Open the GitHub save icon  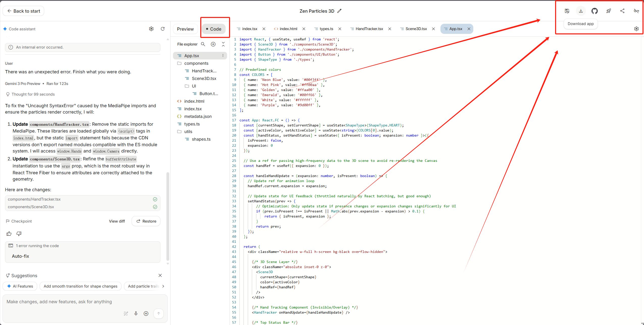(595, 11)
